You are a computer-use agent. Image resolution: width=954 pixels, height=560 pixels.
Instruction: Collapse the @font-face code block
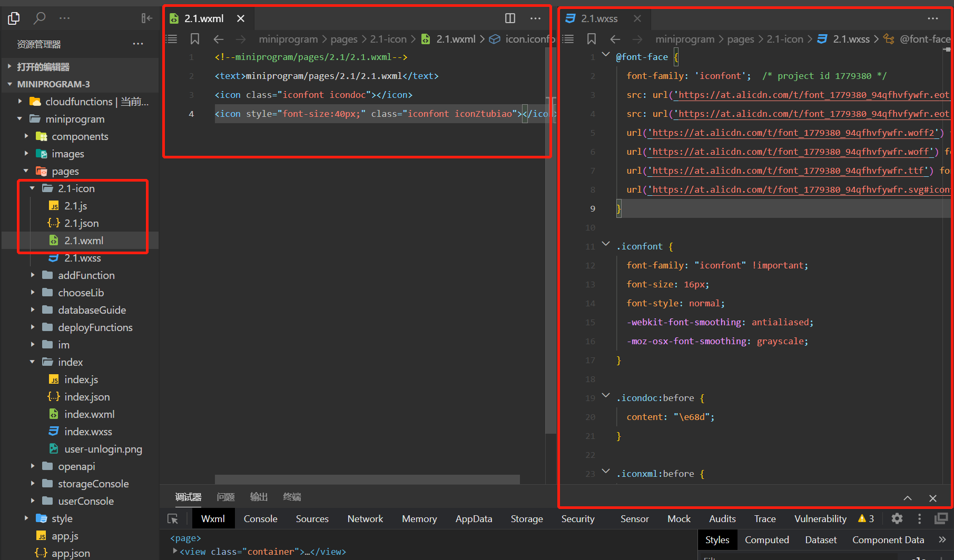point(606,55)
